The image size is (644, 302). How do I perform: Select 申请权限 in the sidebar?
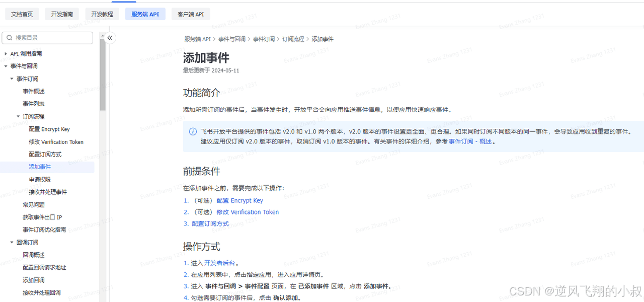coord(40,180)
